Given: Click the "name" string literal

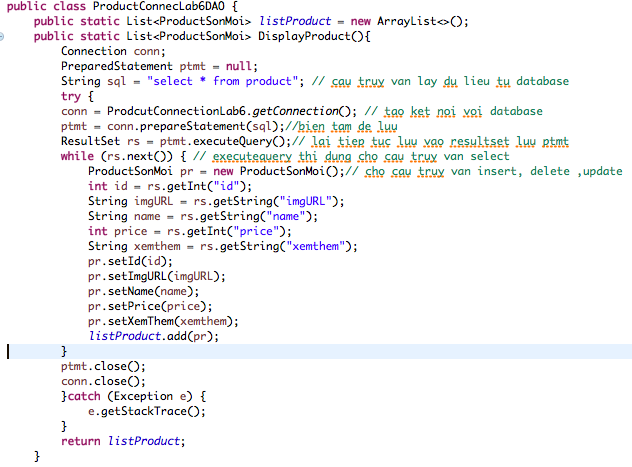Looking at the screenshot, I should [285, 216].
